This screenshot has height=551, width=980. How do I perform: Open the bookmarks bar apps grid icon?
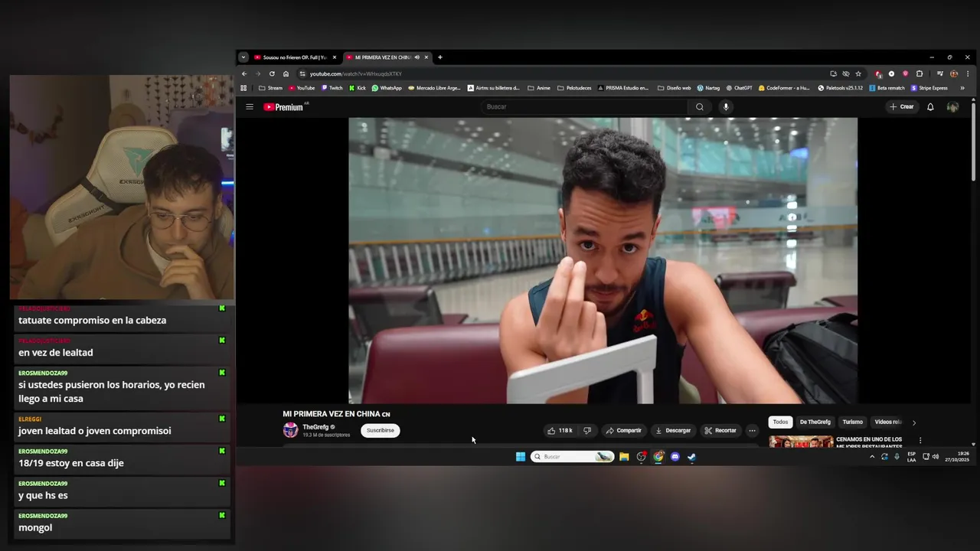pyautogui.click(x=243, y=88)
